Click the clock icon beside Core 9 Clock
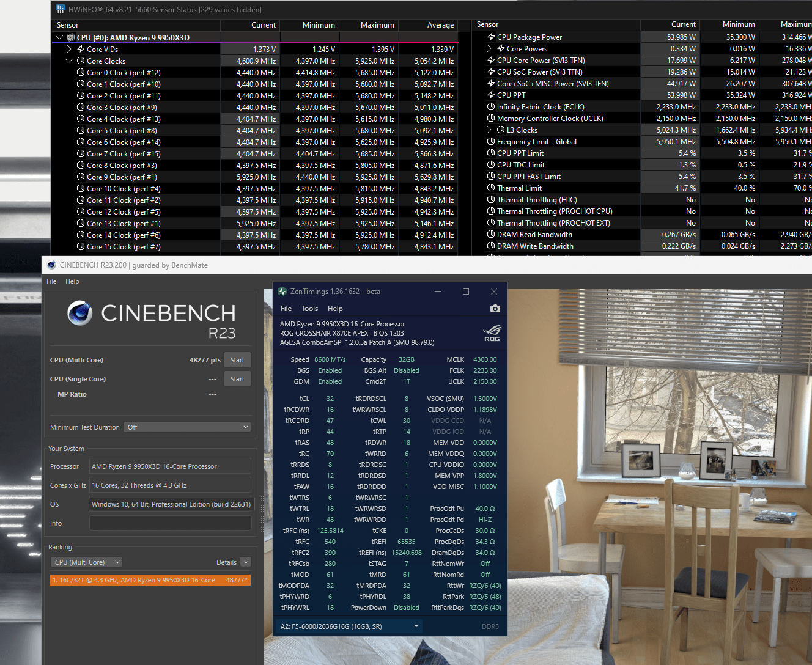This screenshot has height=665, width=812. 81,177
